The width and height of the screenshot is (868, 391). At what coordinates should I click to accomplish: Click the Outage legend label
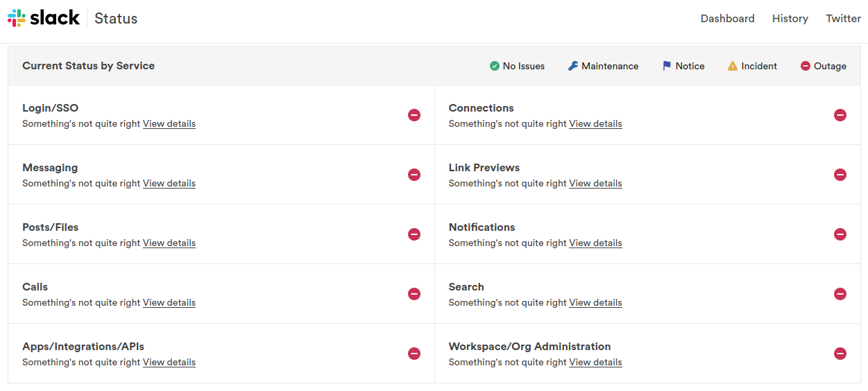tap(830, 66)
